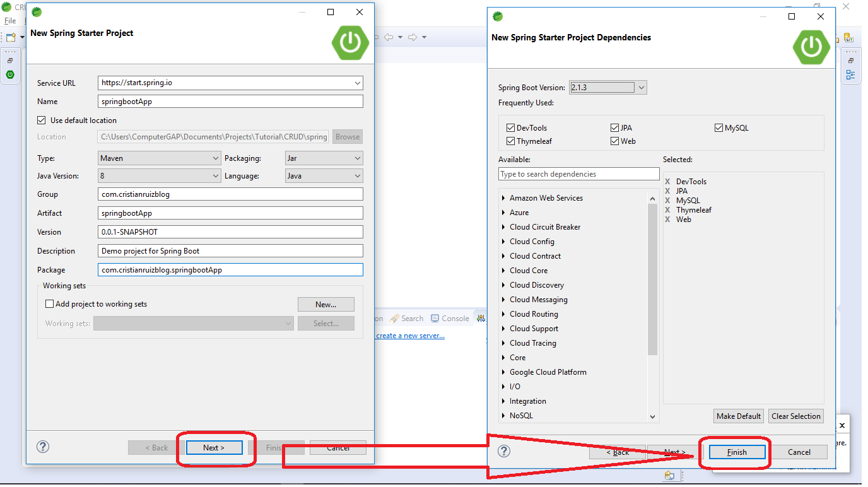Click the Name input field
The width and height of the screenshot is (868, 487).
pos(231,102)
